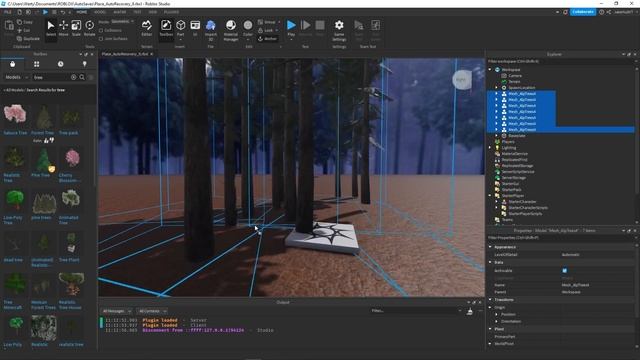This screenshot has height=360, width=640.
Task: Open the Toolbox Marketplace tab icon
Action: click(x=12, y=64)
